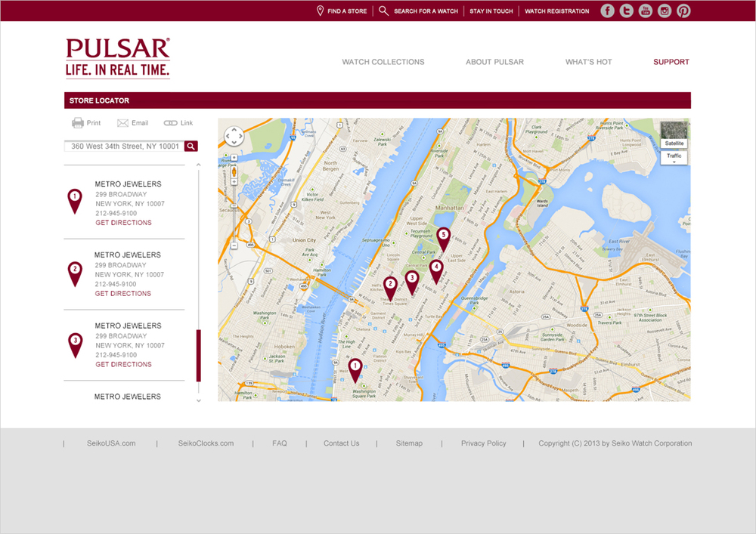This screenshot has width=756, height=534.
Task: Open SeikoUSA.com footer link
Action: [x=111, y=443]
